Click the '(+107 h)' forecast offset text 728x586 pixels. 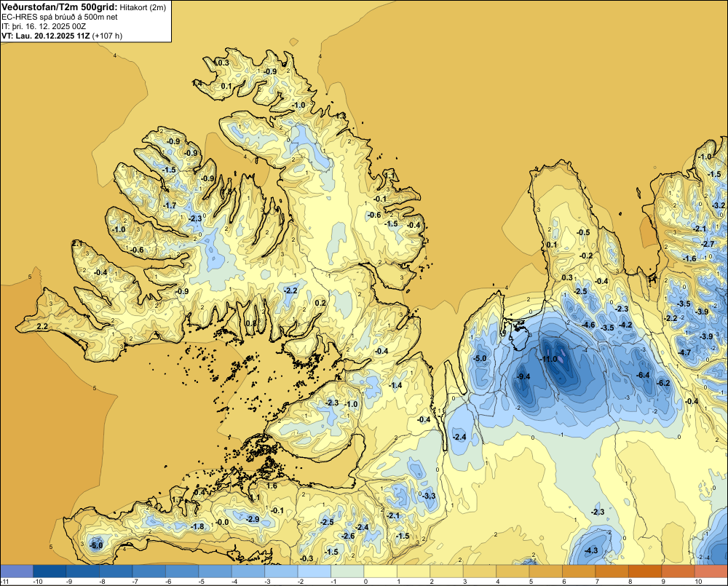(x=107, y=36)
